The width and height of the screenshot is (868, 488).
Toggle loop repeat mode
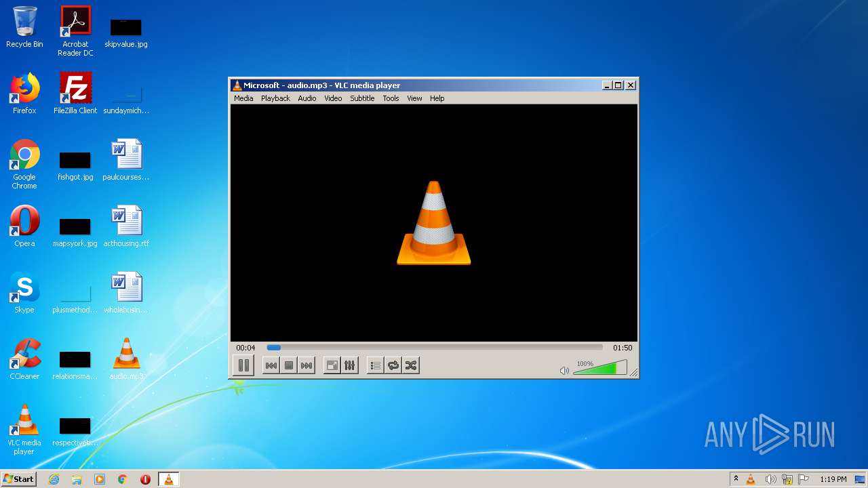393,365
